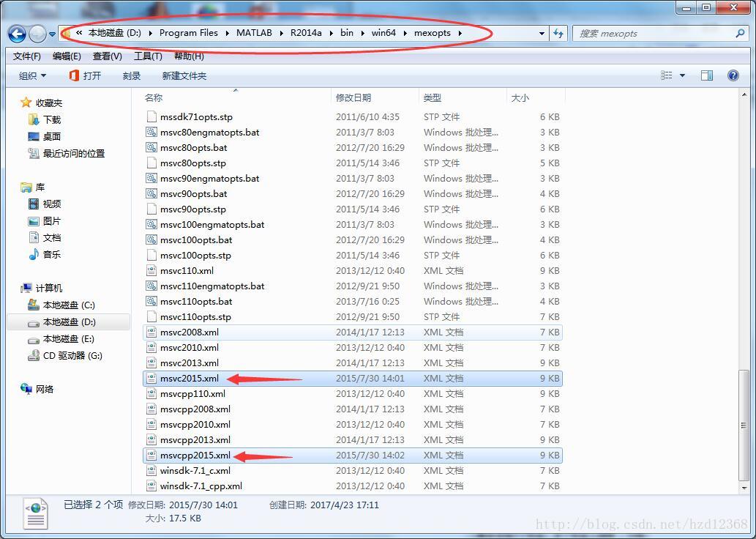
Task: Click the search mexopts input field
Action: point(654,33)
